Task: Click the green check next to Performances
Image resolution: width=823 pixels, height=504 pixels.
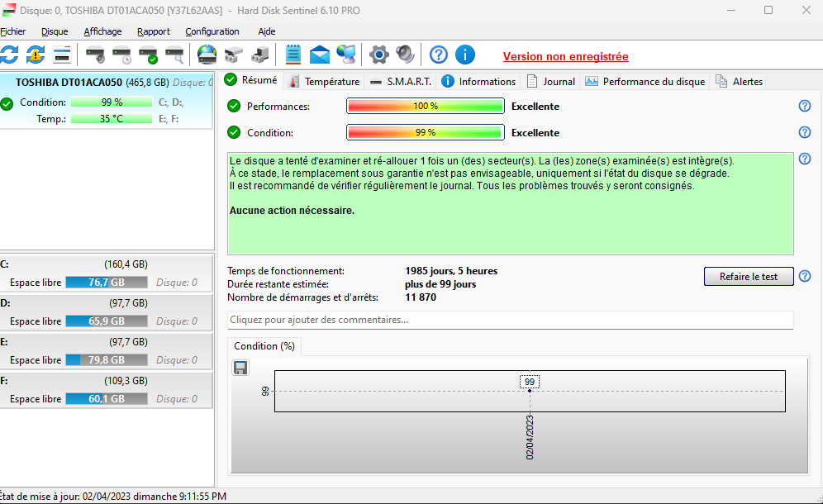Action: coord(234,106)
